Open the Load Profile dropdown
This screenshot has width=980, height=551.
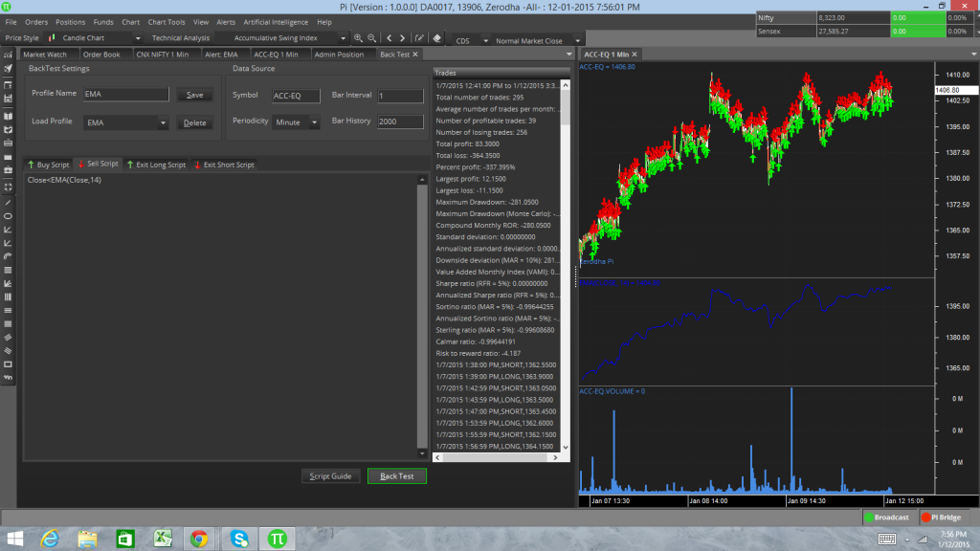(x=164, y=123)
